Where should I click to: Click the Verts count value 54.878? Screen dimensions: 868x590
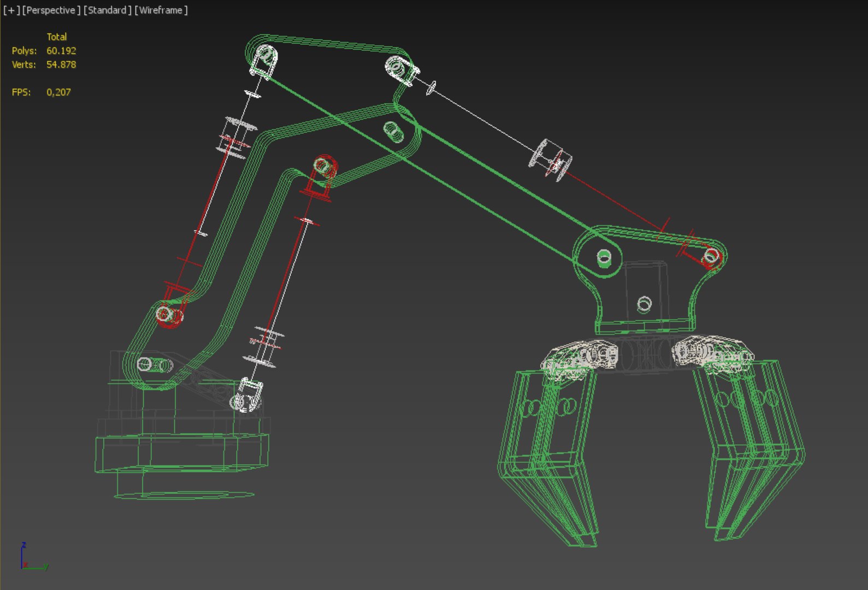click(61, 64)
